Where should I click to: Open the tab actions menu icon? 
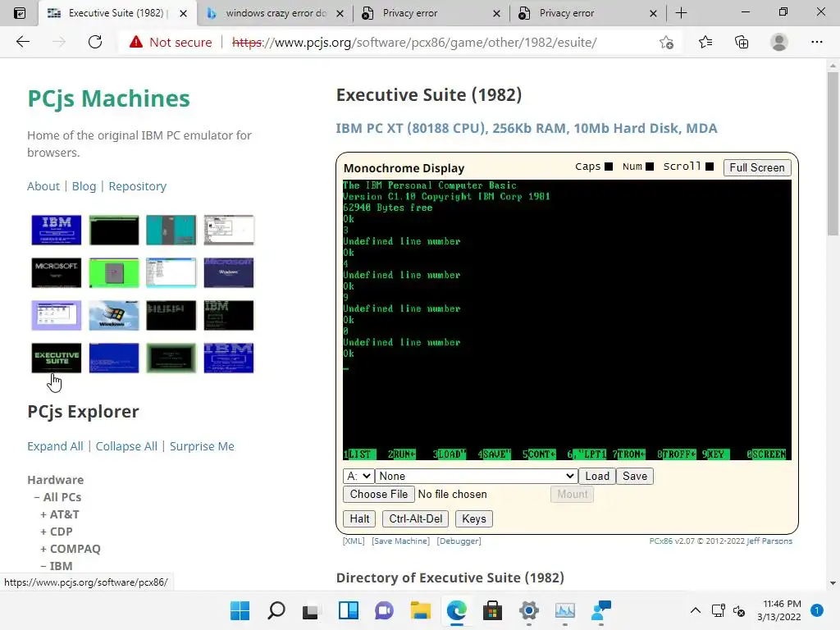tap(20, 13)
